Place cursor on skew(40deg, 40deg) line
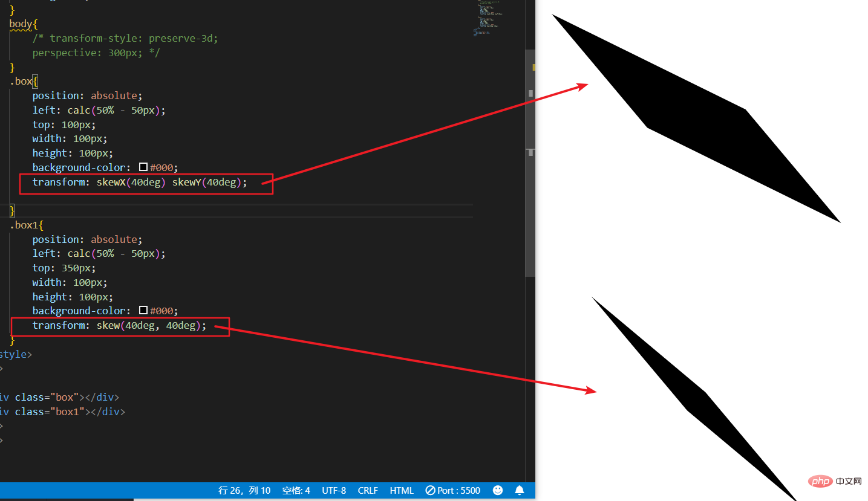The width and height of the screenshot is (868, 501). click(x=119, y=325)
